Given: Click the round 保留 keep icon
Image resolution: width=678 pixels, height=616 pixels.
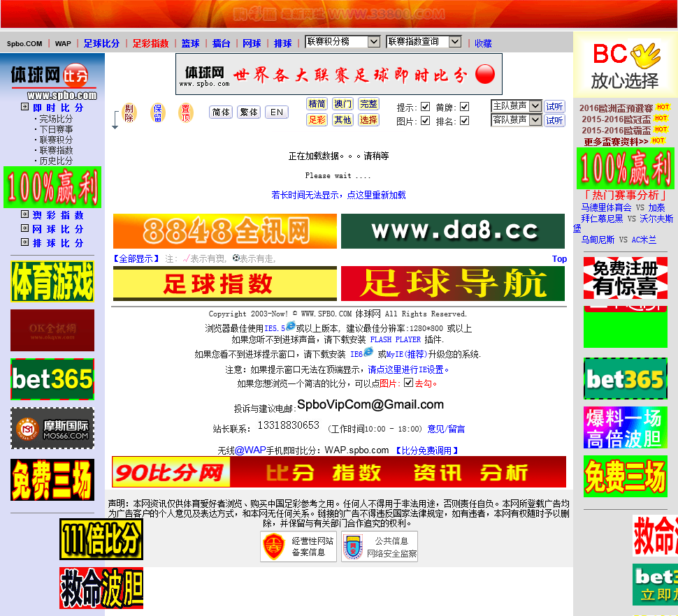Looking at the screenshot, I should coord(157,113).
